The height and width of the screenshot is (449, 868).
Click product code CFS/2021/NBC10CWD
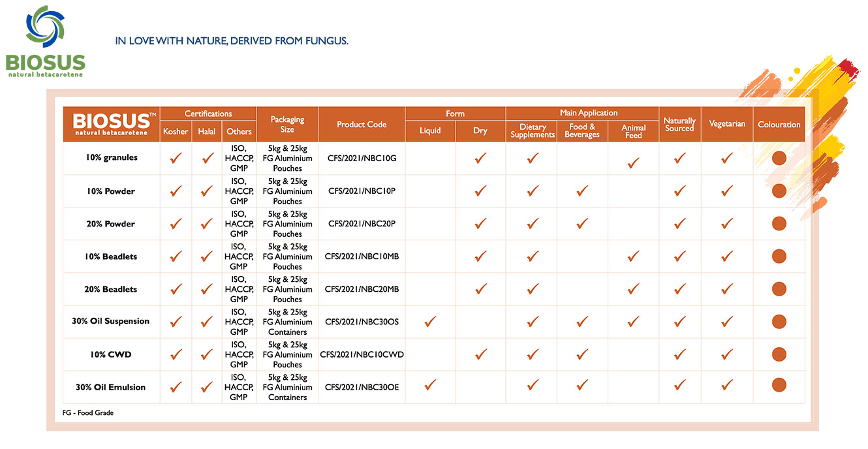tap(362, 354)
